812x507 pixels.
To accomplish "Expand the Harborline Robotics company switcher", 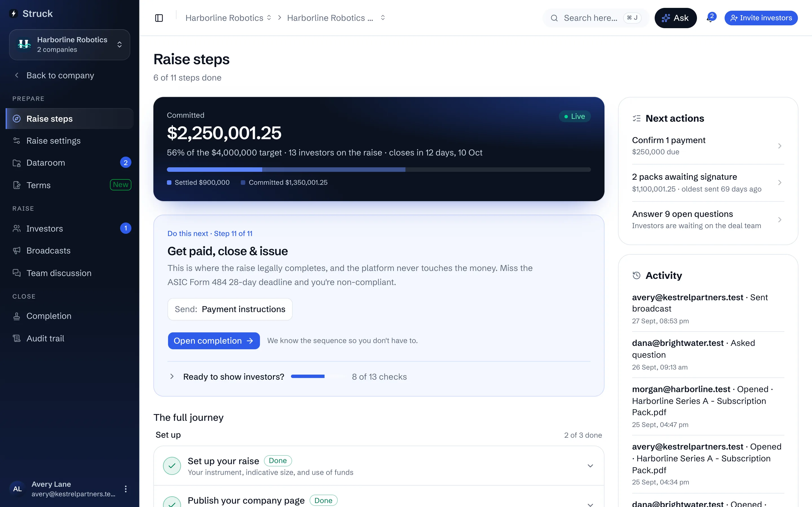I will 69,45.
